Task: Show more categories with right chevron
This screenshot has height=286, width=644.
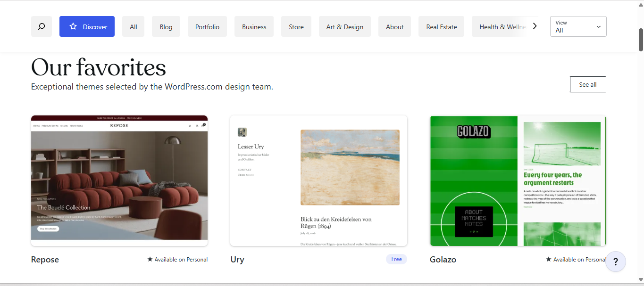Action: 535,26
